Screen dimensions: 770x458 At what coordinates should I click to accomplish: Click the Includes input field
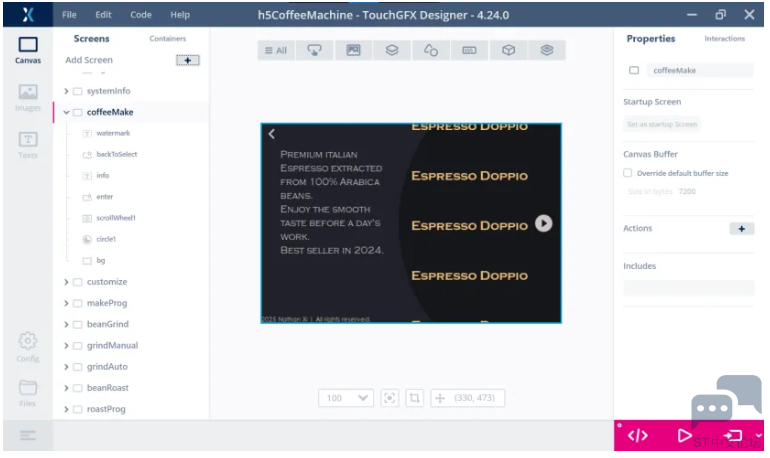click(688, 288)
